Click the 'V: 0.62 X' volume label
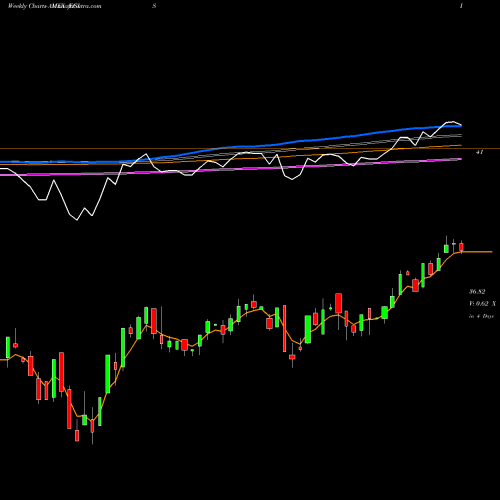 pyautogui.click(x=482, y=304)
